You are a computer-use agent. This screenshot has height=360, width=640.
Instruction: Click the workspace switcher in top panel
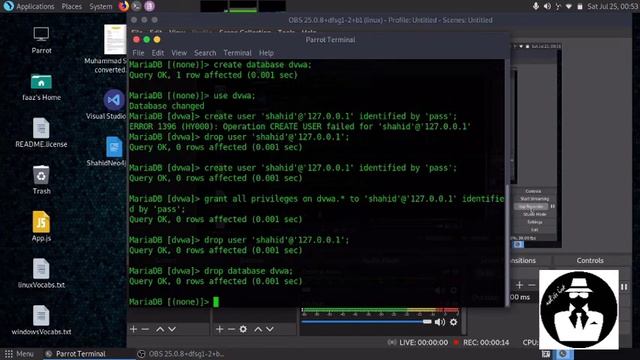click(243, 6)
